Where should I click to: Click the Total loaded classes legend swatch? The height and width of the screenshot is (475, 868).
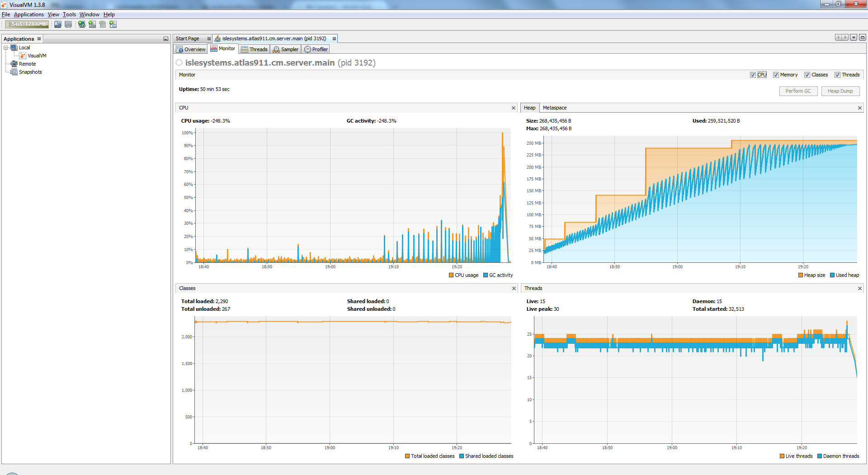coord(407,456)
